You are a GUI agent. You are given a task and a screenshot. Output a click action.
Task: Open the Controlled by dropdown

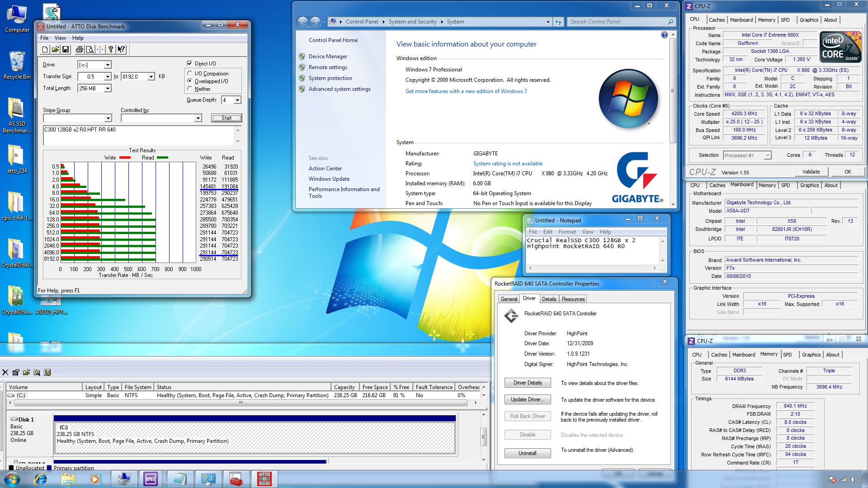pyautogui.click(x=198, y=118)
